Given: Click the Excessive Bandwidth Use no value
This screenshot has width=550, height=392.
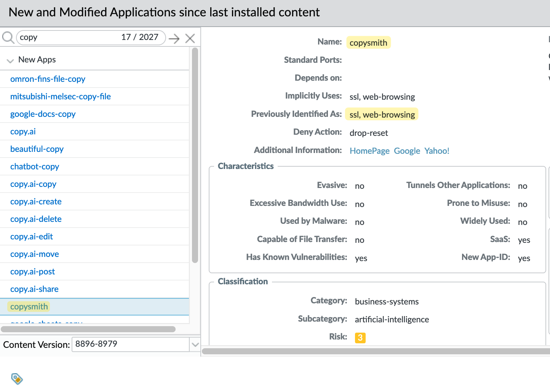Looking at the screenshot, I should point(360,204).
